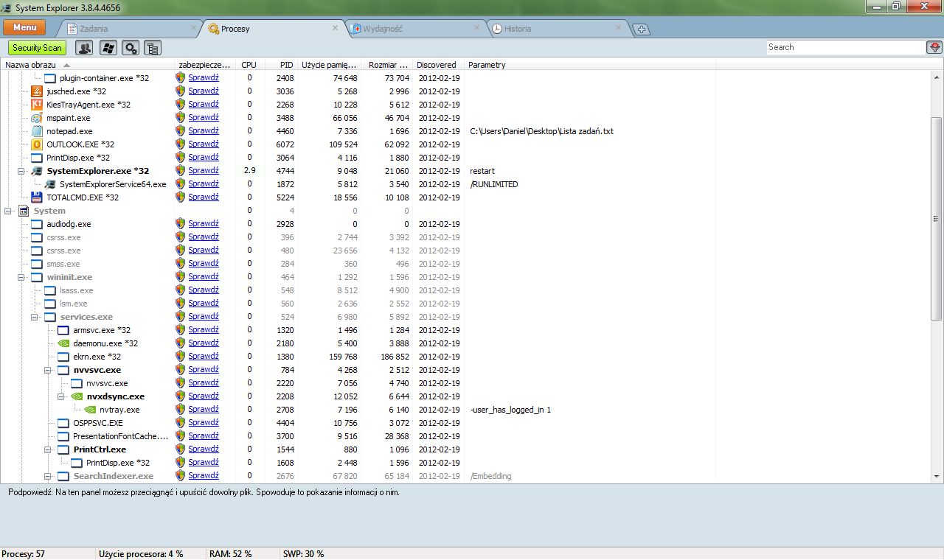
Task: Select '-user_has_logged_in 1' parameter text
Action: pos(510,410)
